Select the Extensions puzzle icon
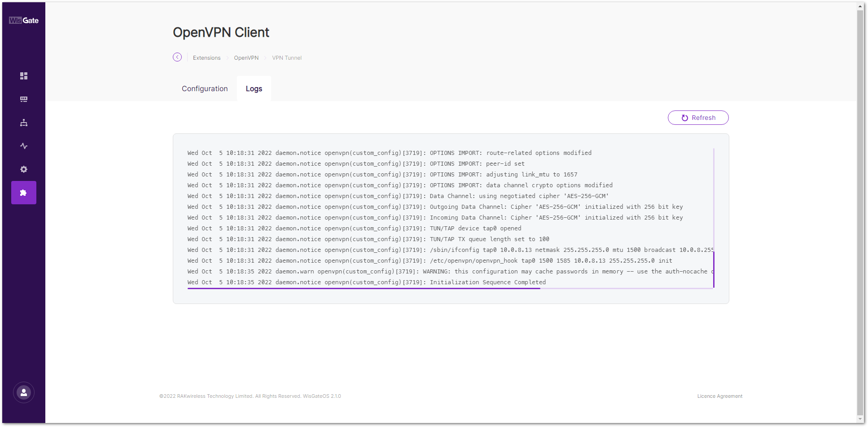Viewport: 868px width, 427px height. pos(24,193)
